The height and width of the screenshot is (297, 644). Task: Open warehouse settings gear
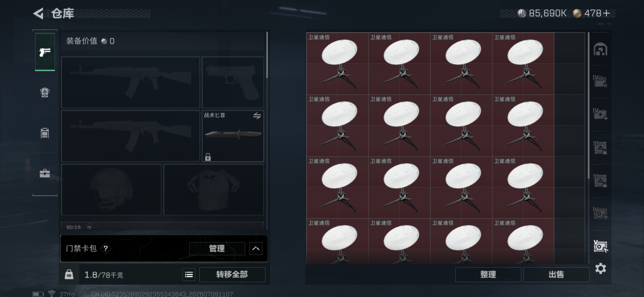pos(601,268)
